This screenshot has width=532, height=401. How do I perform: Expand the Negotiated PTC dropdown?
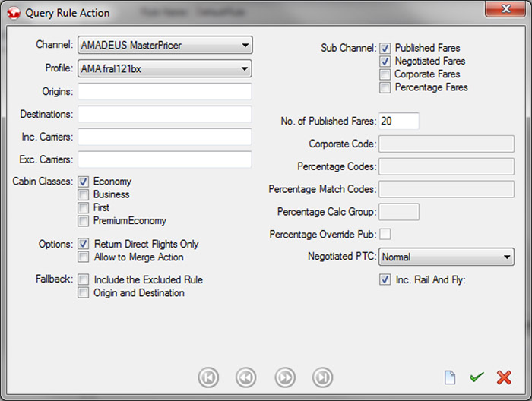pos(446,257)
